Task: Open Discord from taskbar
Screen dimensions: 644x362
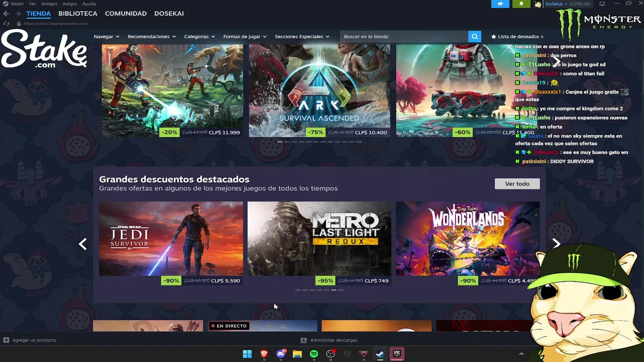Action: pyautogui.click(x=281, y=354)
